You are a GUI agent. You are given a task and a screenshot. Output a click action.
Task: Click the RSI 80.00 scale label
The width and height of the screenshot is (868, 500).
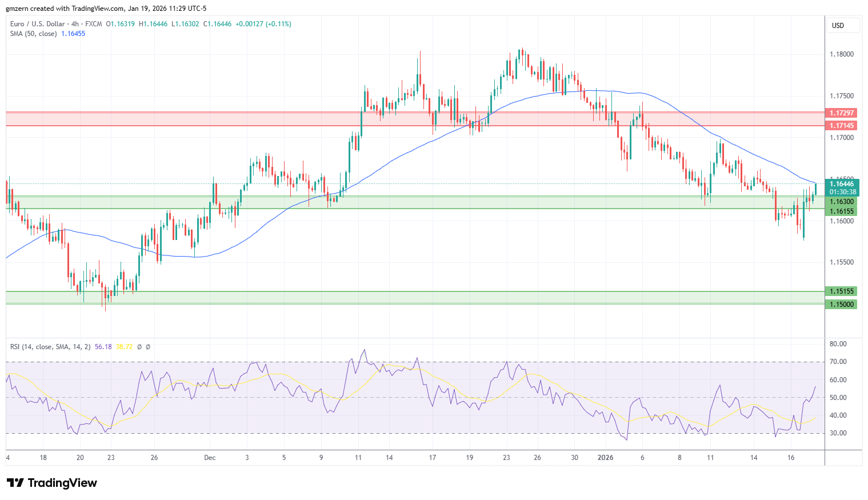[x=838, y=344]
